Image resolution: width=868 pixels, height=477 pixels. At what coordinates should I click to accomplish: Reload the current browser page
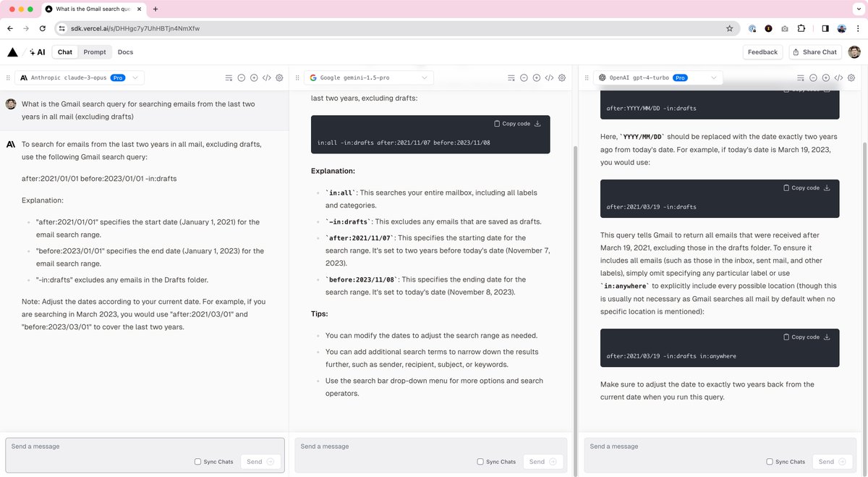[x=43, y=28]
